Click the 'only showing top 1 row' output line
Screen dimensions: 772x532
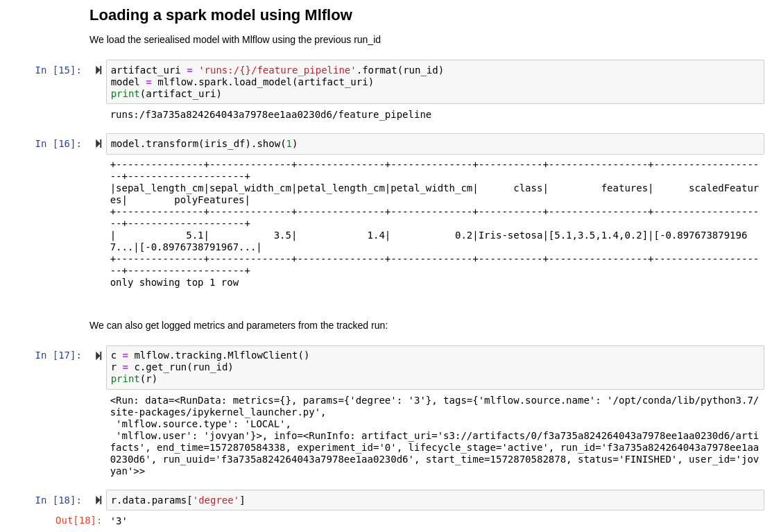point(174,282)
